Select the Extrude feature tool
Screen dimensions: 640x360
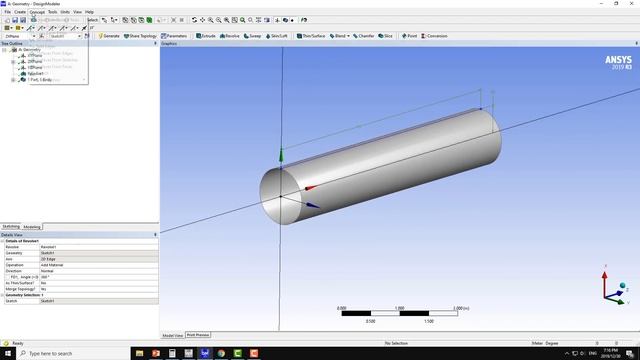pyautogui.click(x=206, y=36)
